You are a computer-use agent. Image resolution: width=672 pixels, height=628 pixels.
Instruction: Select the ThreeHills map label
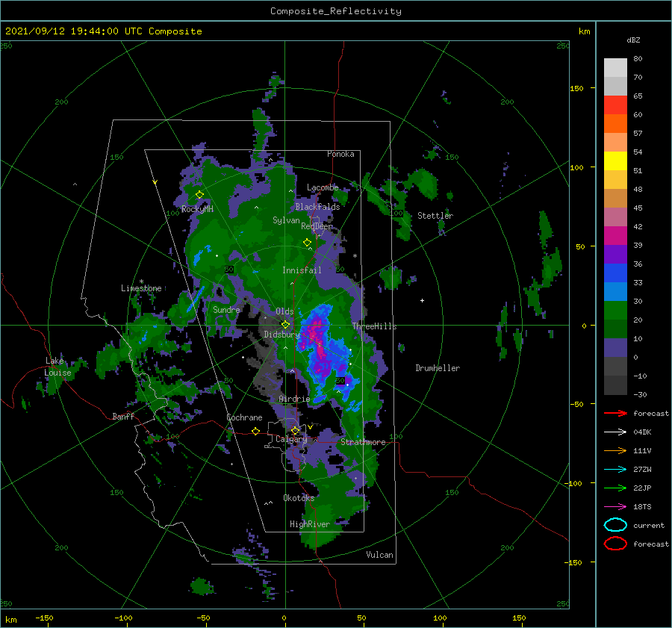(374, 326)
